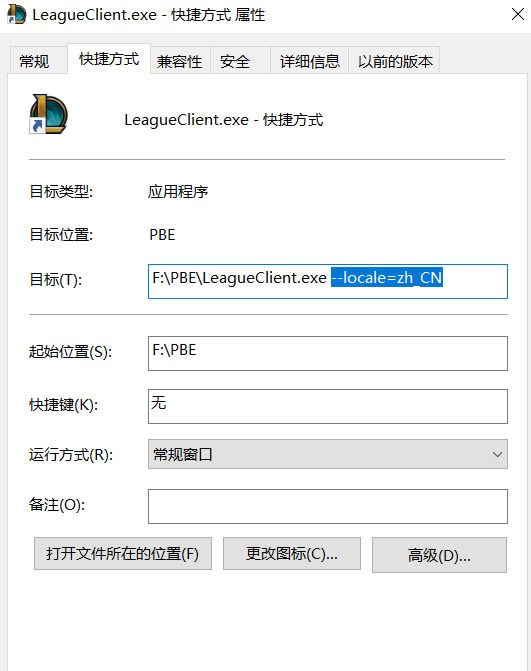Click the 目标(T) path input field
This screenshot has height=671, width=531.
(328, 282)
